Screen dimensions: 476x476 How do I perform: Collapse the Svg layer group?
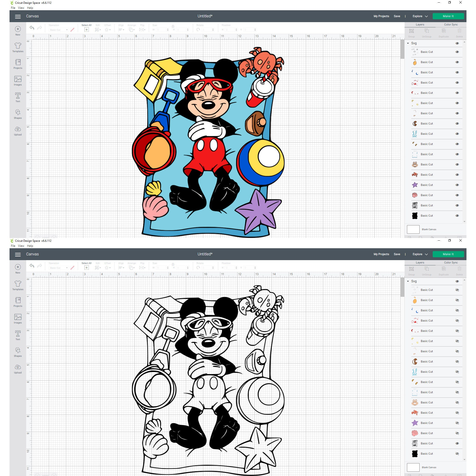click(x=408, y=43)
